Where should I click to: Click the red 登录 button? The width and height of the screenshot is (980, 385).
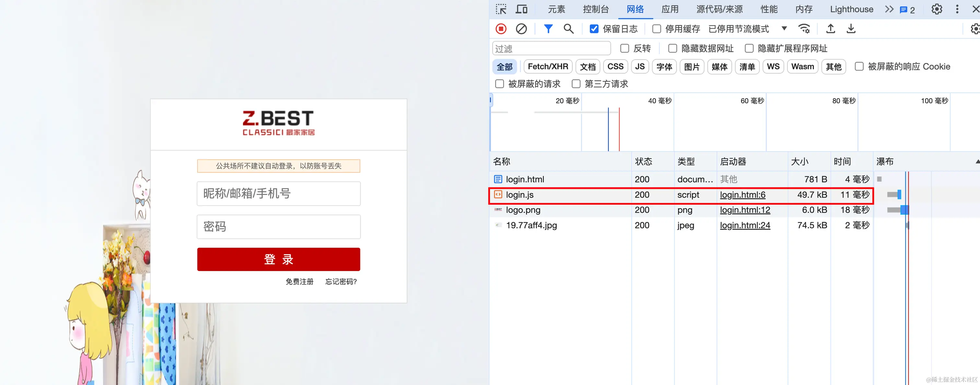pos(278,259)
